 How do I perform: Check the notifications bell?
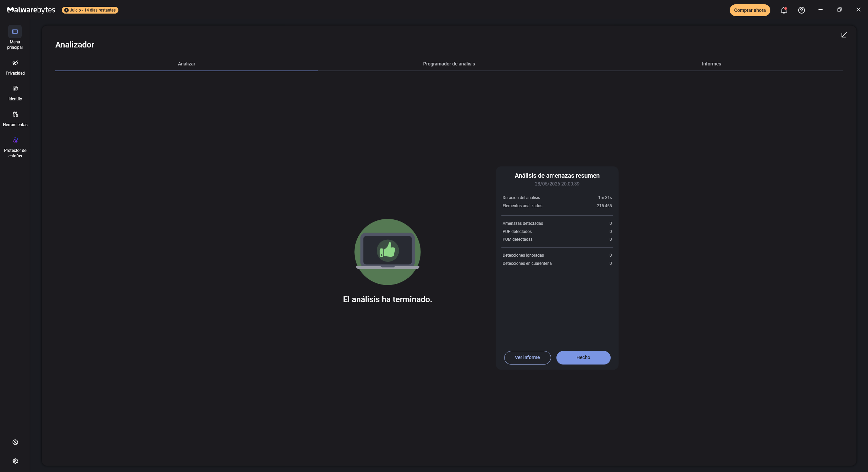pos(784,10)
